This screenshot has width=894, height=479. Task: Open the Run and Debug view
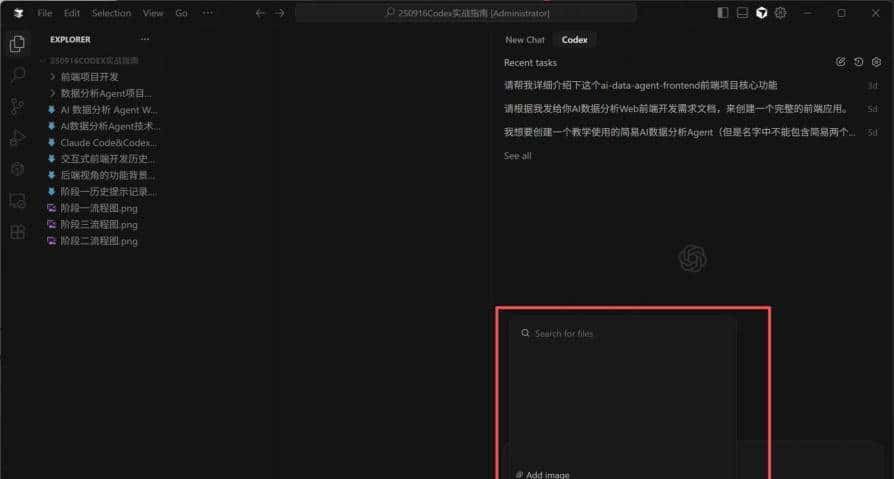[18, 138]
